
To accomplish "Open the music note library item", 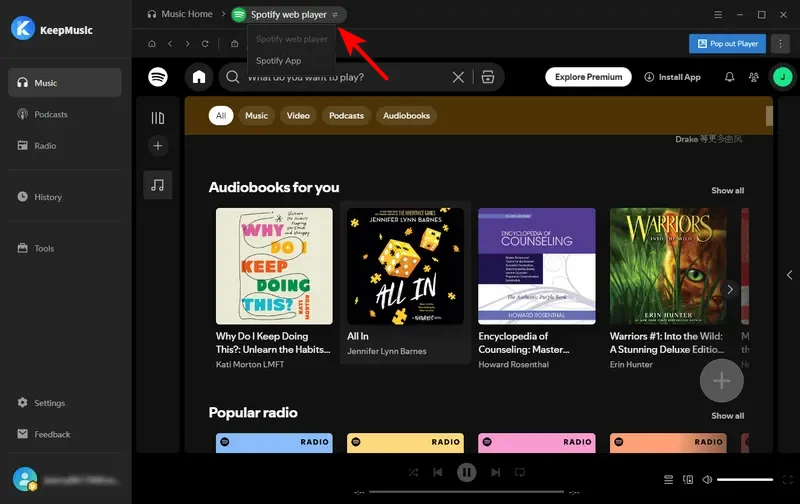I will [x=158, y=185].
